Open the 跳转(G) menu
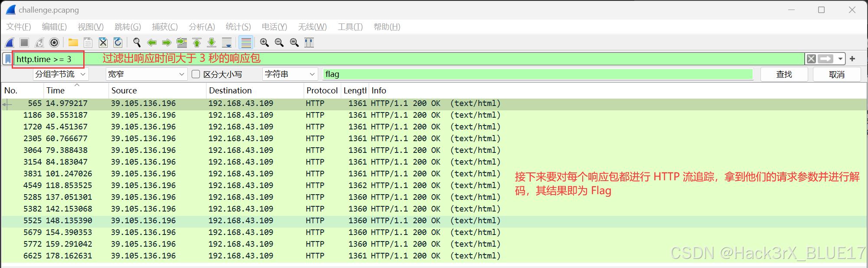Screen dimensions: 868x268 128,27
